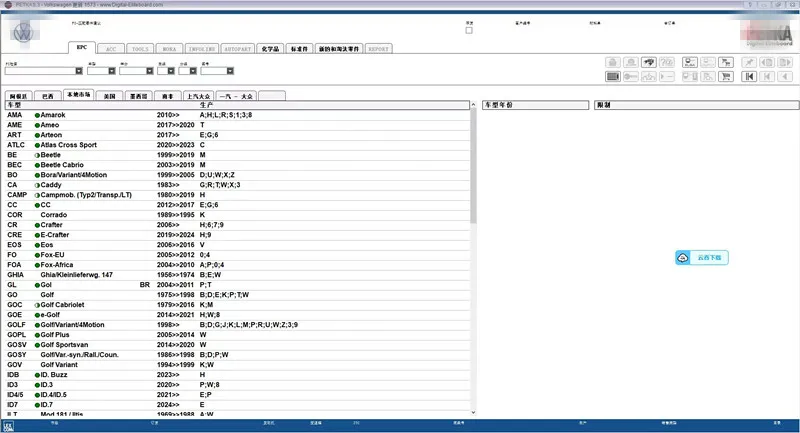The height and width of the screenshot is (433, 800).
Task: Click the black rectangle illustration toolbar icon
Action: point(613,77)
